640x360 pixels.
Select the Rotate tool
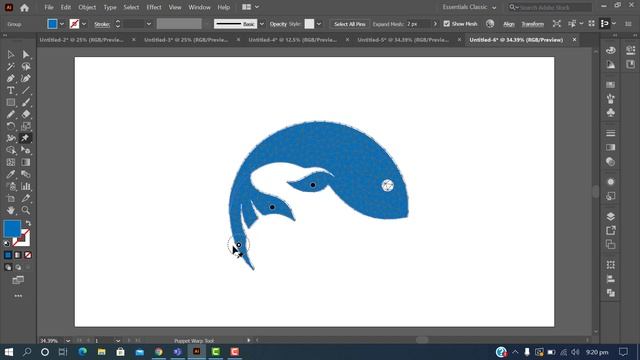point(11,126)
